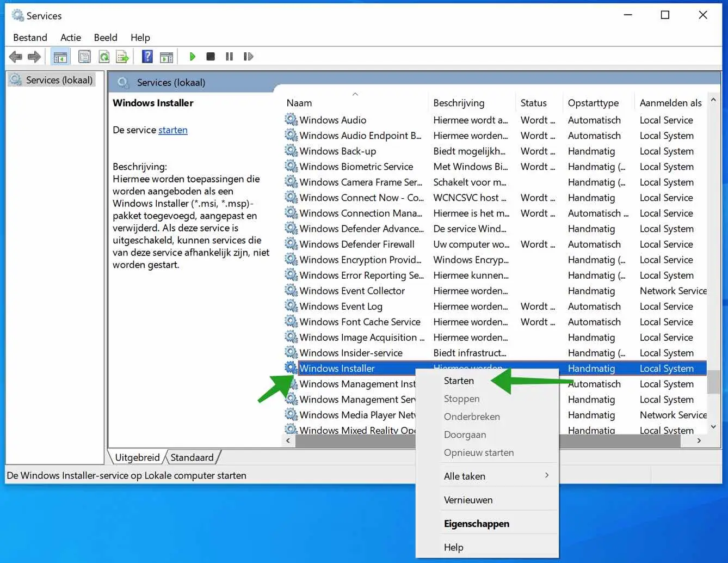The height and width of the screenshot is (563, 728).
Task: Open the Actie menu
Action: pos(71,38)
